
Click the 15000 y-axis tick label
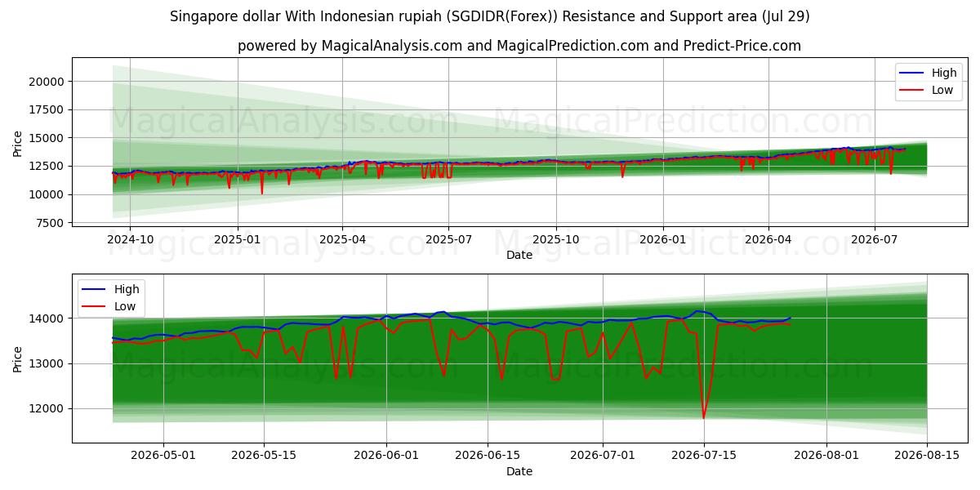[47, 138]
